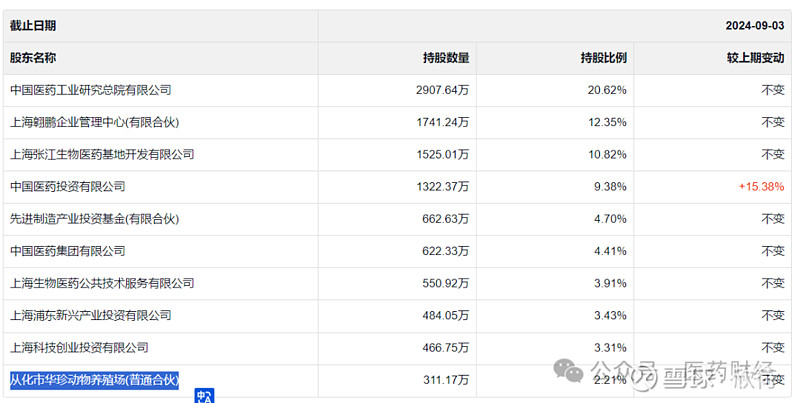Click the 10.82% ratio cell
The width and height of the screenshot is (800, 403).
tap(607, 155)
